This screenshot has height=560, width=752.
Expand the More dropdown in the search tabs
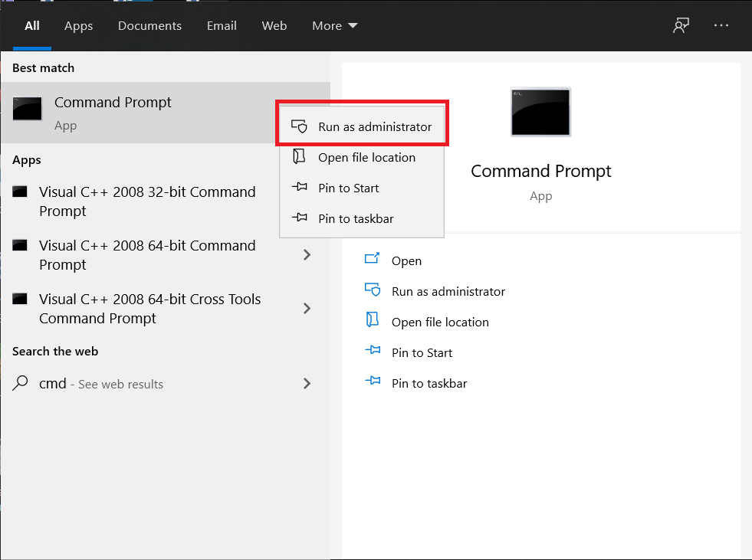pos(334,25)
